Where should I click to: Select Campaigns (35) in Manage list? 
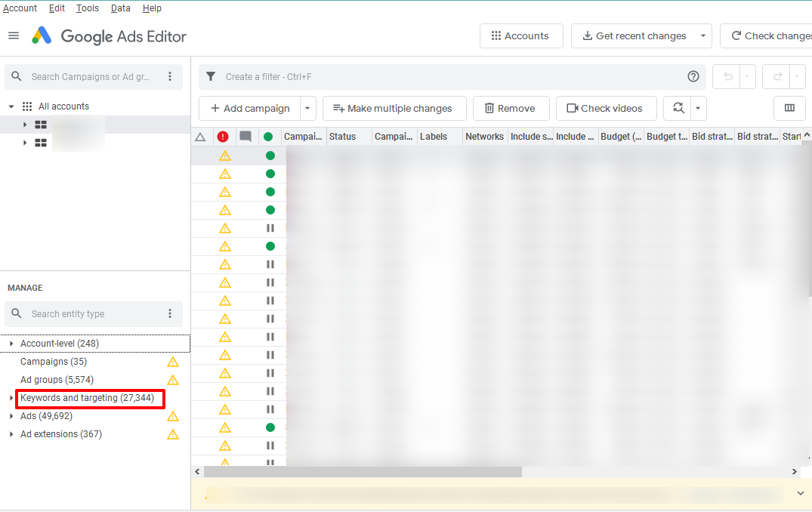tap(54, 362)
